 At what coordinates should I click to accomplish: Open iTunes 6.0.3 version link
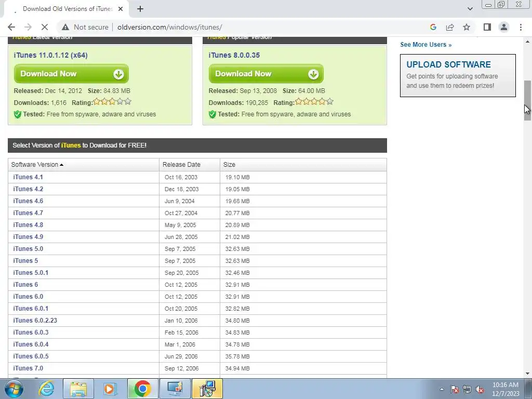tap(31, 332)
